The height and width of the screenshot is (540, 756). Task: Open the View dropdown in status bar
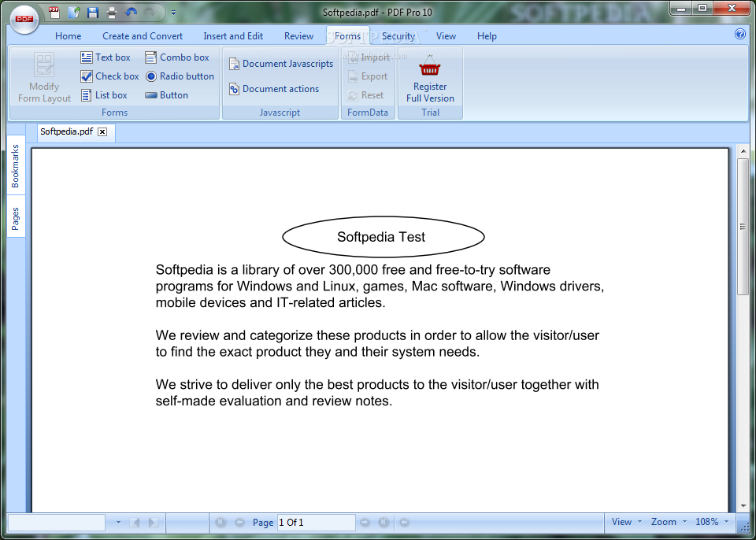tap(626, 522)
